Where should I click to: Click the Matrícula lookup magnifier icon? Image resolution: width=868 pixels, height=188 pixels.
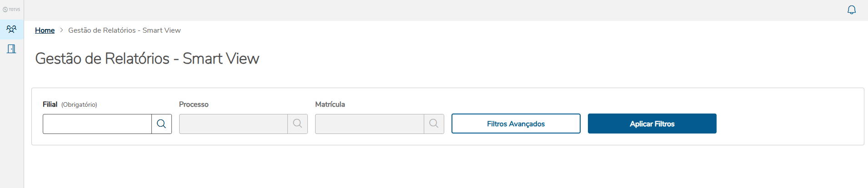pos(434,124)
